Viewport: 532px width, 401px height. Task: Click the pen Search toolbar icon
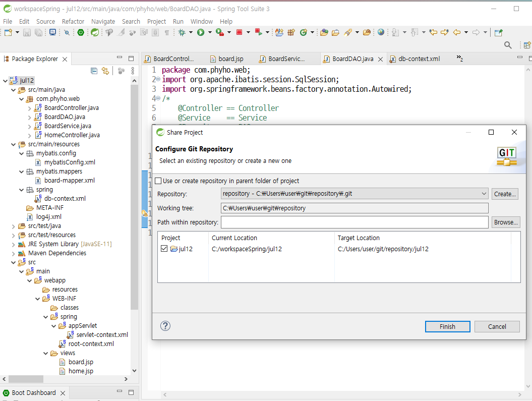pos(348,33)
